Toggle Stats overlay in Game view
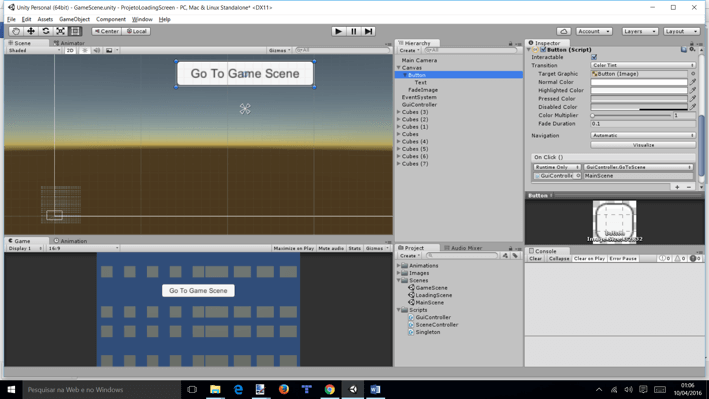The width and height of the screenshot is (709, 399). 354,248
